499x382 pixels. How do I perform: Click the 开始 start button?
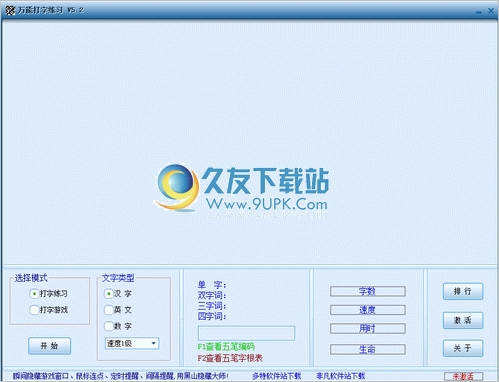point(49,346)
